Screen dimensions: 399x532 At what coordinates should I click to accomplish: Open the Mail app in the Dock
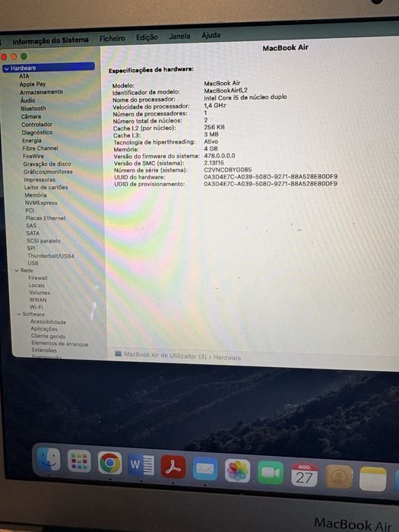point(205,469)
